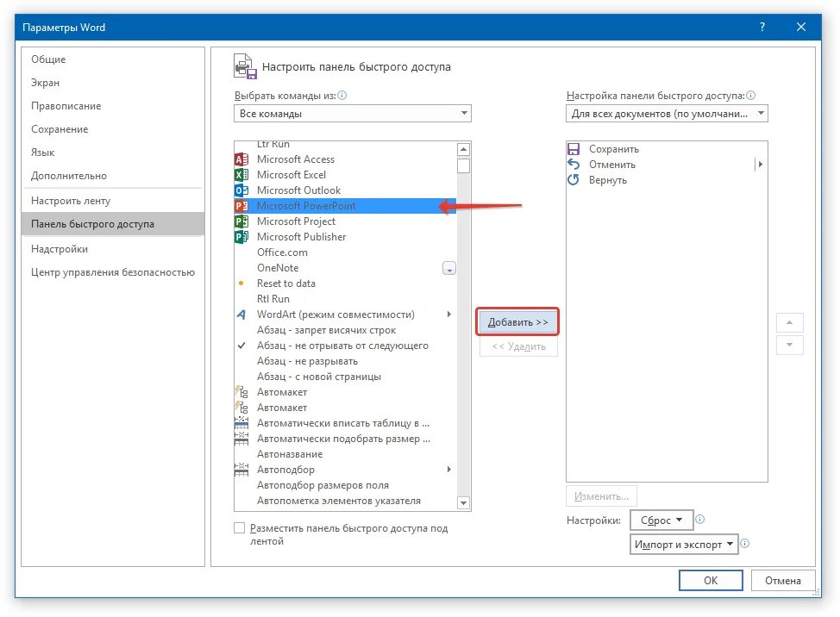Screen dimensions: 840x617
Task: Click info icon next to 'Выбрать команды из'
Action: point(342,96)
